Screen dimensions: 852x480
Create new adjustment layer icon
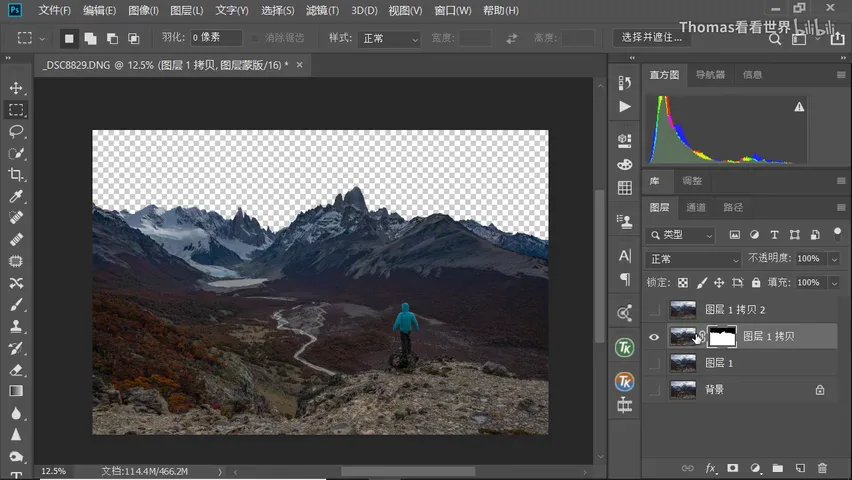(x=755, y=468)
